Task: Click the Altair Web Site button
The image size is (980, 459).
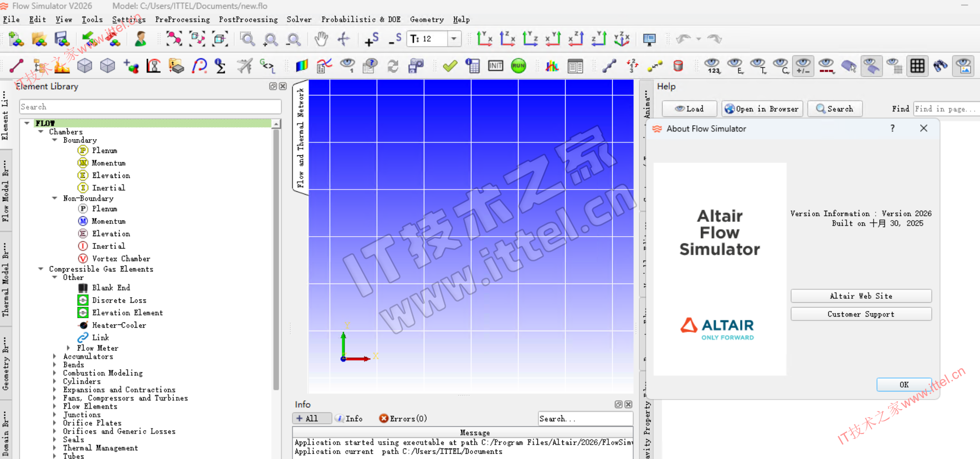Action: point(860,296)
